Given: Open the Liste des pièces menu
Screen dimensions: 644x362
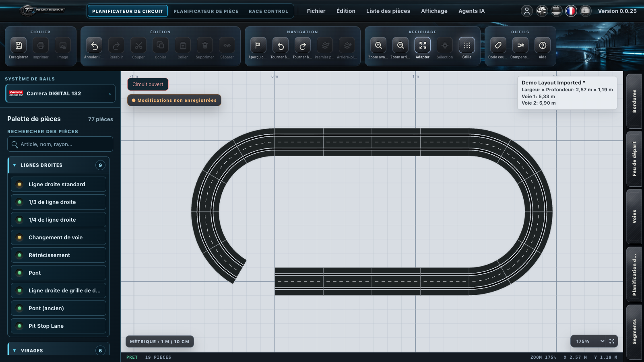Looking at the screenshot, I should point(388,11).
